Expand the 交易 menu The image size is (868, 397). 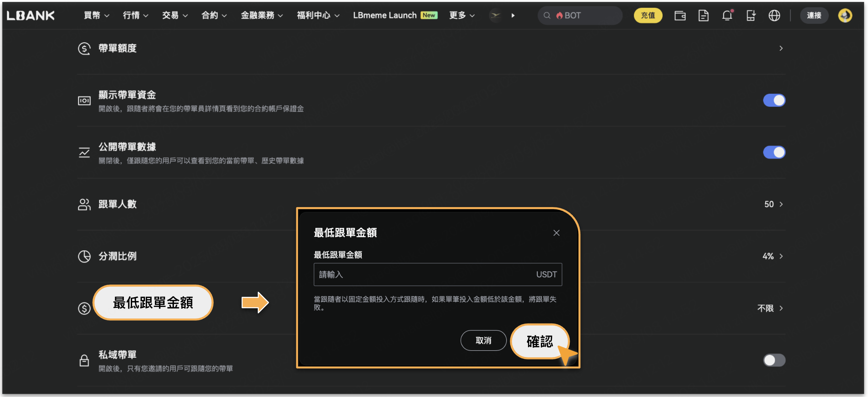pyautogui.click(x=175, y=15)
